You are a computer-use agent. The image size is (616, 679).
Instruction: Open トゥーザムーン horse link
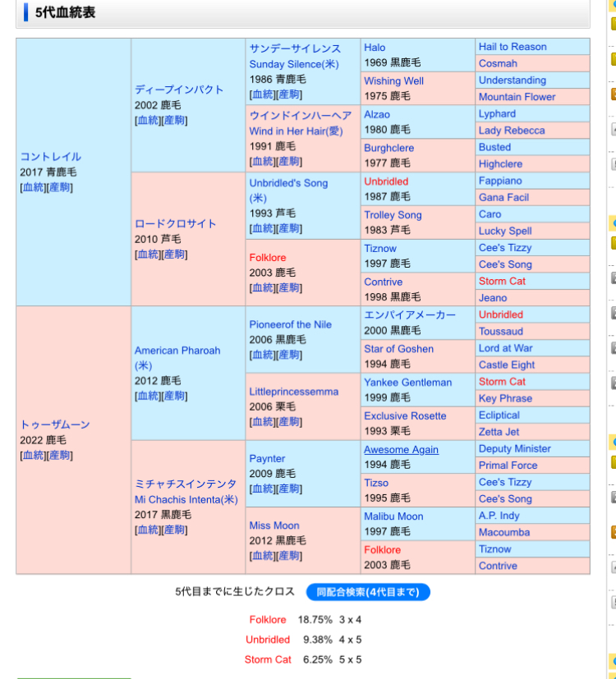click(x=55, y=424)
